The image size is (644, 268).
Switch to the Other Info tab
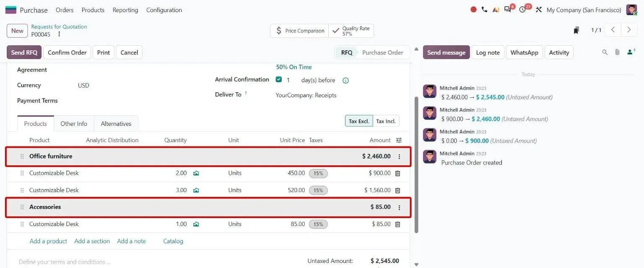(74, 124)
